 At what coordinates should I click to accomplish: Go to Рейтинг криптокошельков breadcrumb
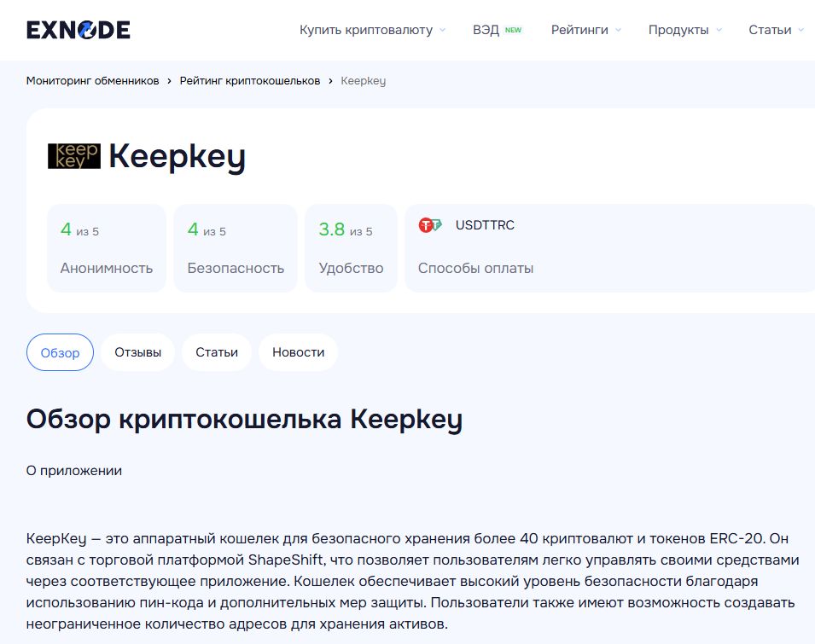[x=250, y=80]
